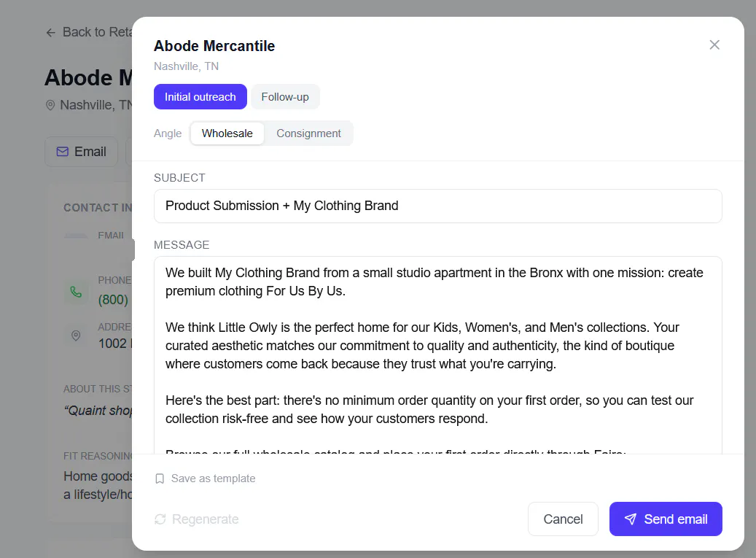
Task: Send email to Abode Mercantile
Action: (x=666, y=519)
